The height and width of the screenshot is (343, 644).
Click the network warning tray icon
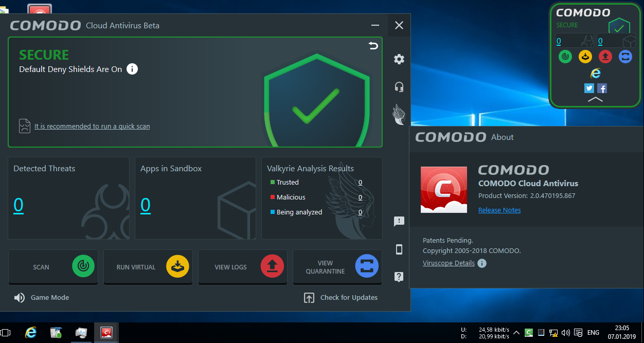(553, 333)
